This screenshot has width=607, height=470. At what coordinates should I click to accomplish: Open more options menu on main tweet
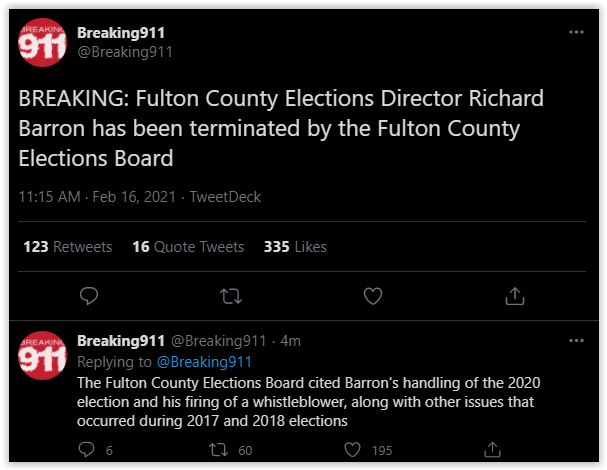coord(576,32)
